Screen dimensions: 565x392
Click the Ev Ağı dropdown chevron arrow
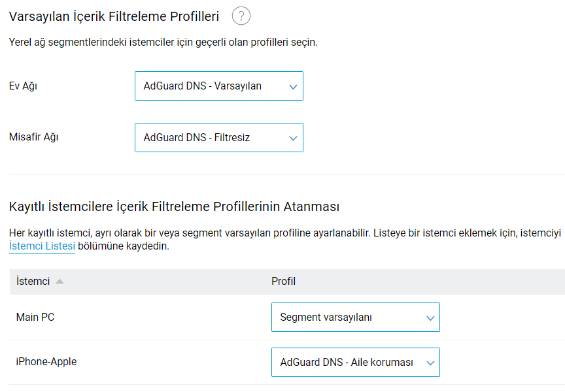[x=293, y=86]
